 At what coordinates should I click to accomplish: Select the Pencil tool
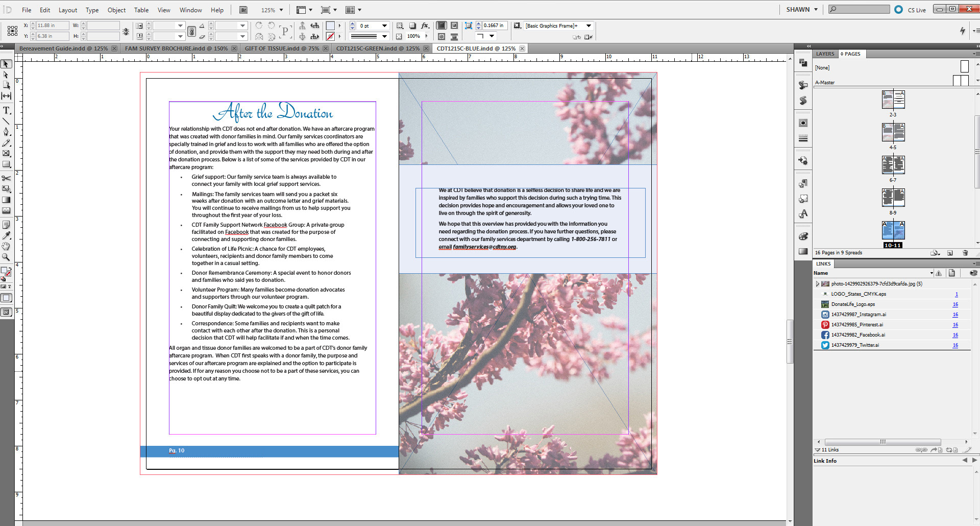pos(6,142)
